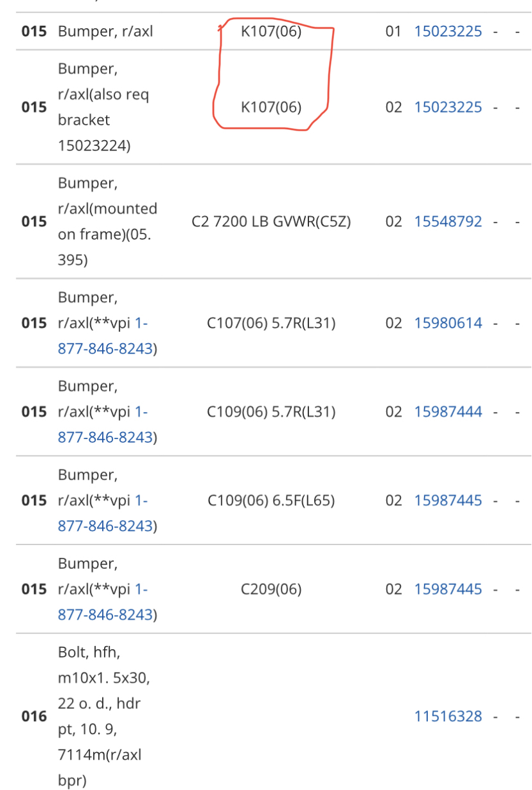Select the C107(06) 5.7R(L31) model cell
The width and height of the screenshot is (532, 790).
(x=271, y=323)
